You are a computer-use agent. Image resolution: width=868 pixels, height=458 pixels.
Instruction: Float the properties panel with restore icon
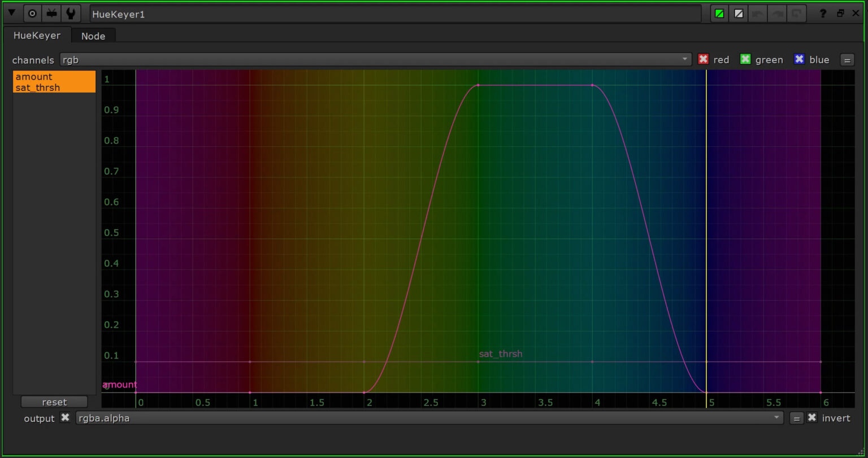tap(840, 14)
